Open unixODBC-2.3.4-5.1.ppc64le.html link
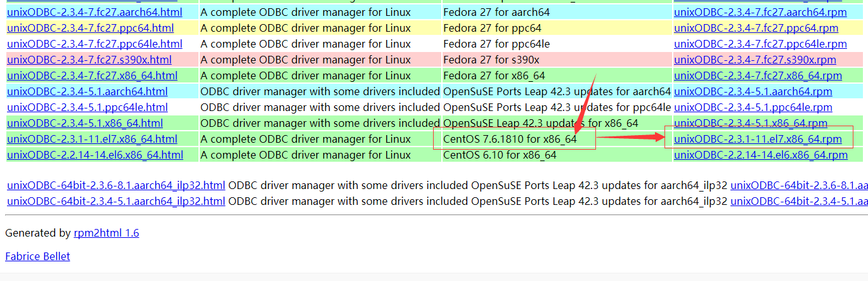The height and width of the screenshot is (281, 868). 87,107
